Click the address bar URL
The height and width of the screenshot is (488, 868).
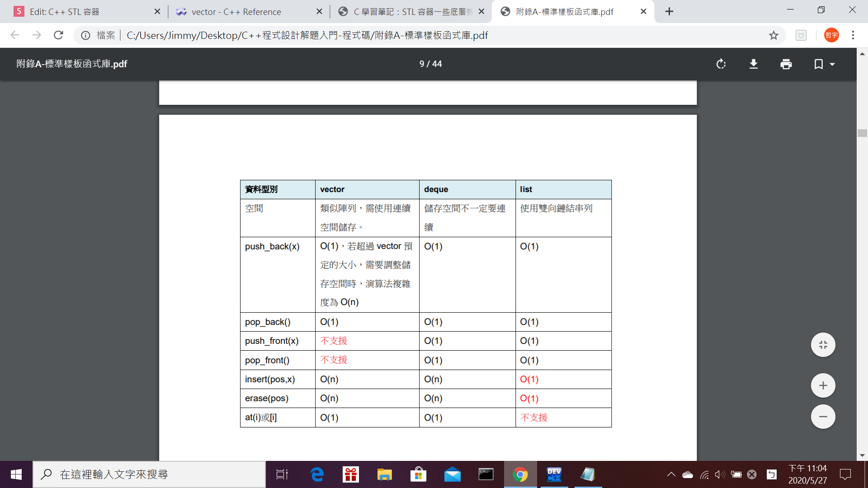307,35
